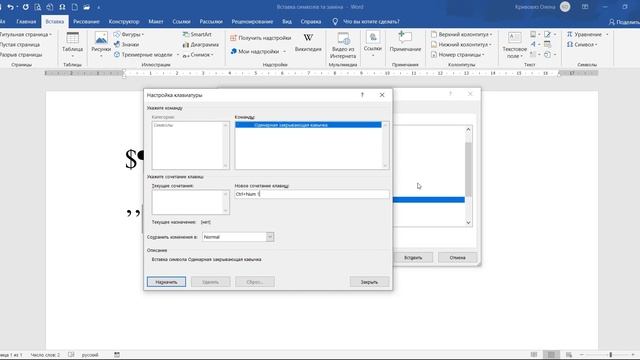Image resolution: width=640 pixels, height=360 pixels.
Task: Click the print preview icon in quick access toolbar
Action: coord(38,7)
